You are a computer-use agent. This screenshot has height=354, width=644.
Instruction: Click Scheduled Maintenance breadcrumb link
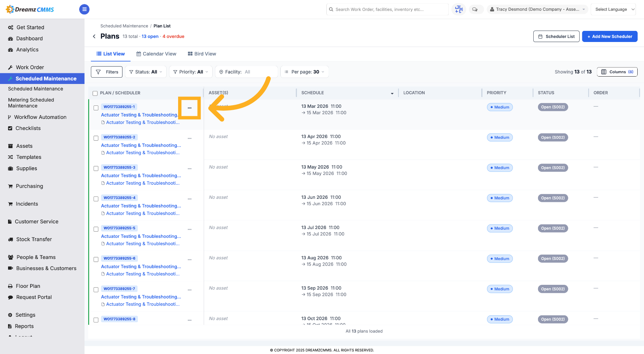click(124, 26)
